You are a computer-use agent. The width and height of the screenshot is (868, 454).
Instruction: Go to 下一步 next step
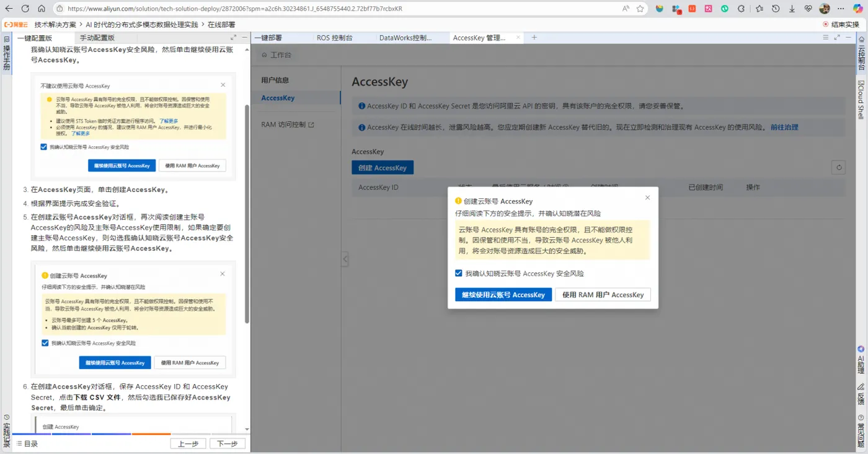coord(228,443)
